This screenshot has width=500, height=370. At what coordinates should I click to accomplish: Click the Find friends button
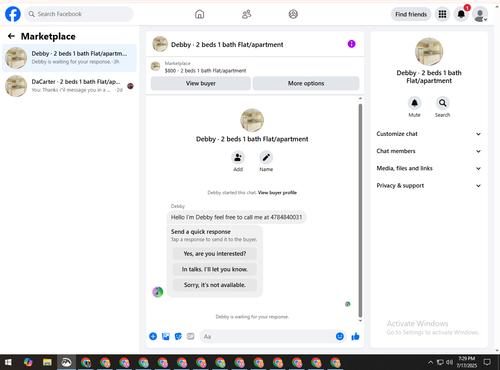pyautogui.click(x=411, y=14)
